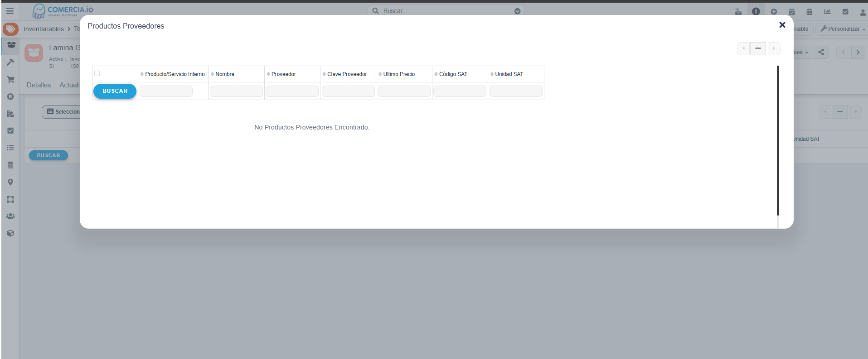Tick the select-all checkbox in dialog table
Image resolution: width=868 pixels, height=359 pixels.
point(97,73)
